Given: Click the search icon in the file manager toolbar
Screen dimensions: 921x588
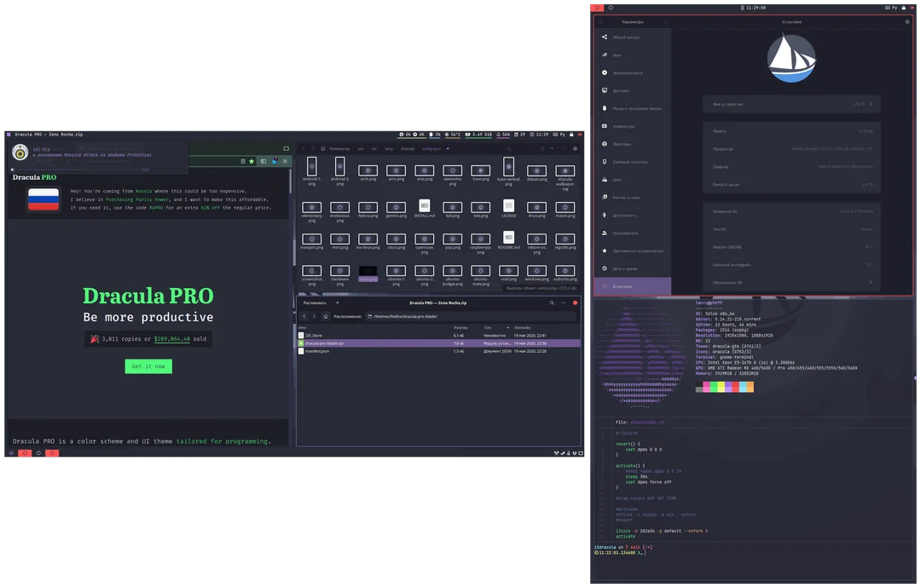Looking at the screenshot, I should click(x=509, y=148).
